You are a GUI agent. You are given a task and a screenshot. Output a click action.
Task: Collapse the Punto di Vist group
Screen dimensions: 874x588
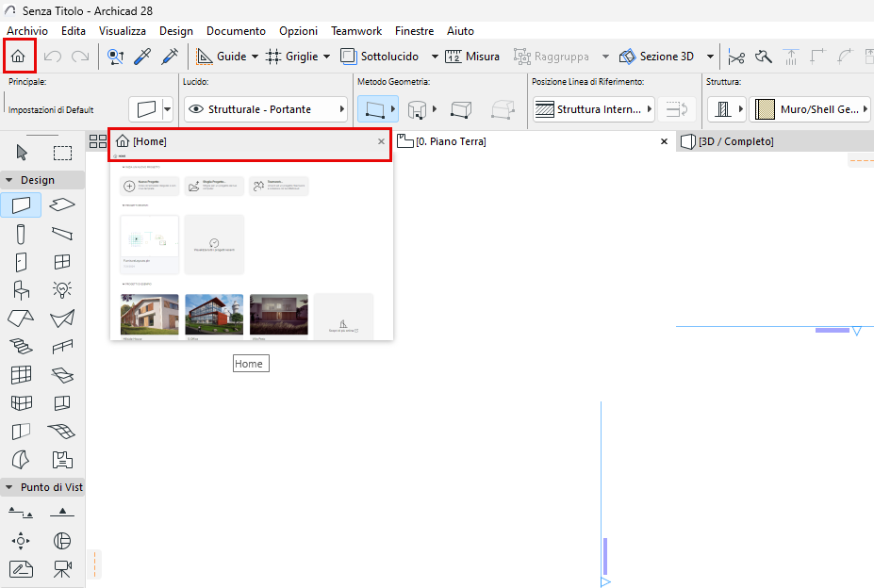8,487
